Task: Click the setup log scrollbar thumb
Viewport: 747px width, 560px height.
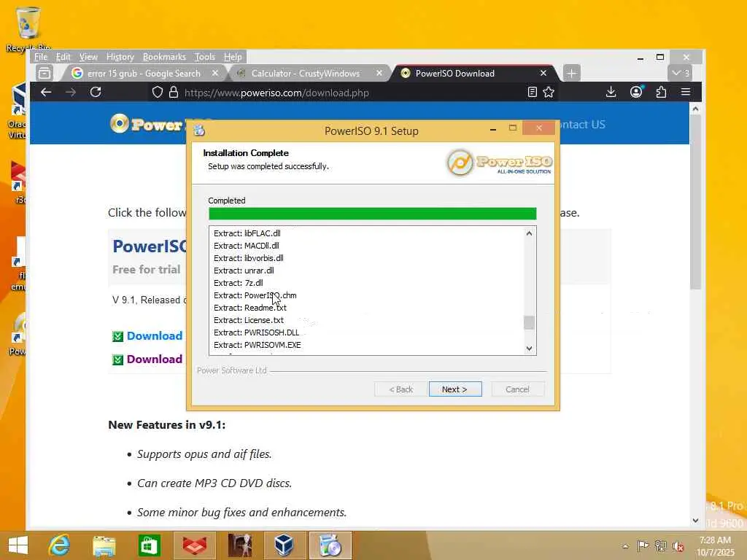Action: tap(529, 322)
